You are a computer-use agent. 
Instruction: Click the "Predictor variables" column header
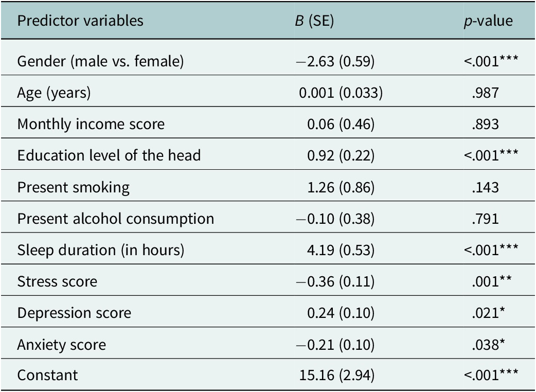coord(80,21)
